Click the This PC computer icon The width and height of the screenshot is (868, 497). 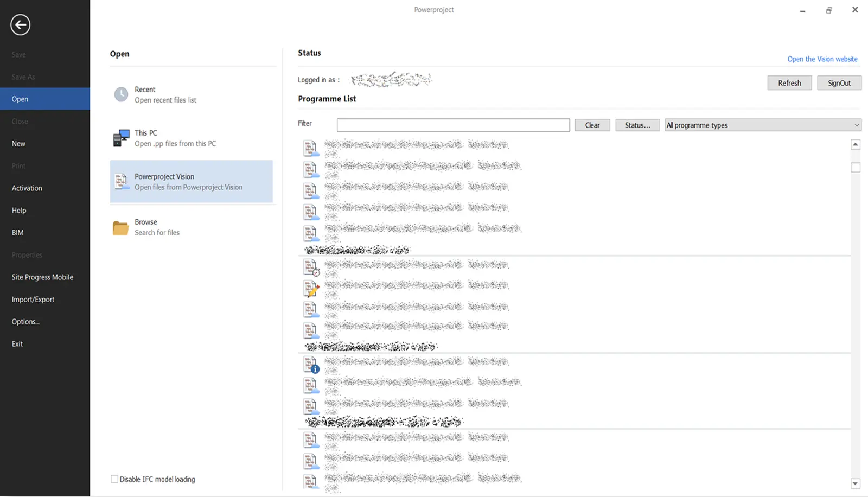[x=121, y=138]
